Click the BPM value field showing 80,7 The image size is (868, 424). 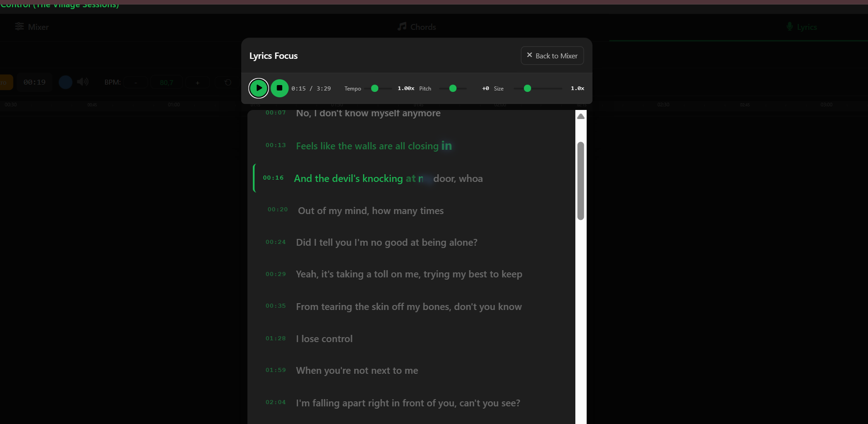coord(166,82)
